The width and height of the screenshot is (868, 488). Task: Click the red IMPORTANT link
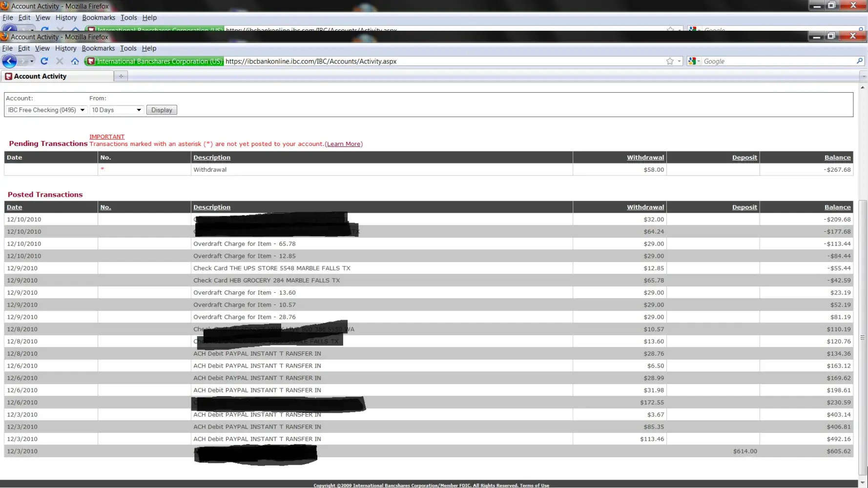pyautogui.click(x=107, y=137)
